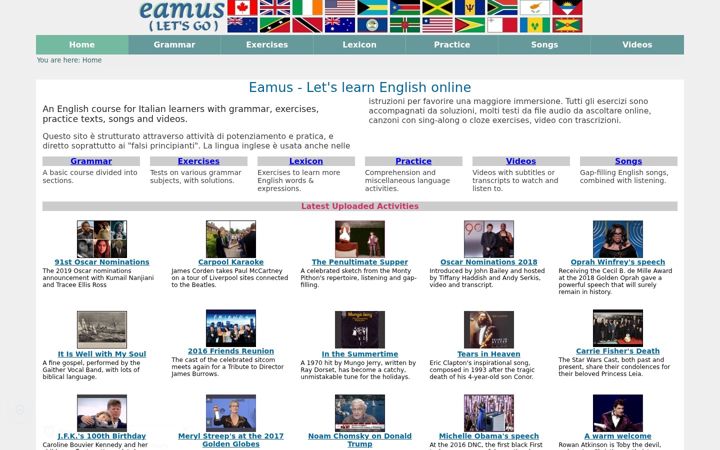Click the Australian flag
Screen dimensions: 720x450
[340, 25]
